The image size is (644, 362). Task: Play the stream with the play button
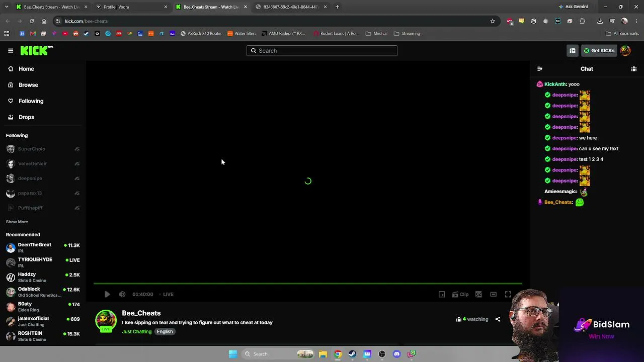pos(107,294)
